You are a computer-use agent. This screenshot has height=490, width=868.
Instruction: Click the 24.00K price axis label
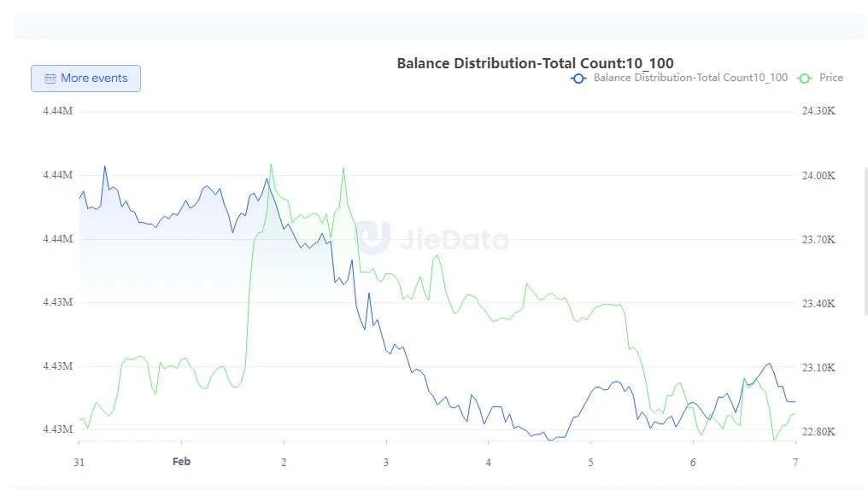pyautogui.click(x=818, y=176)
